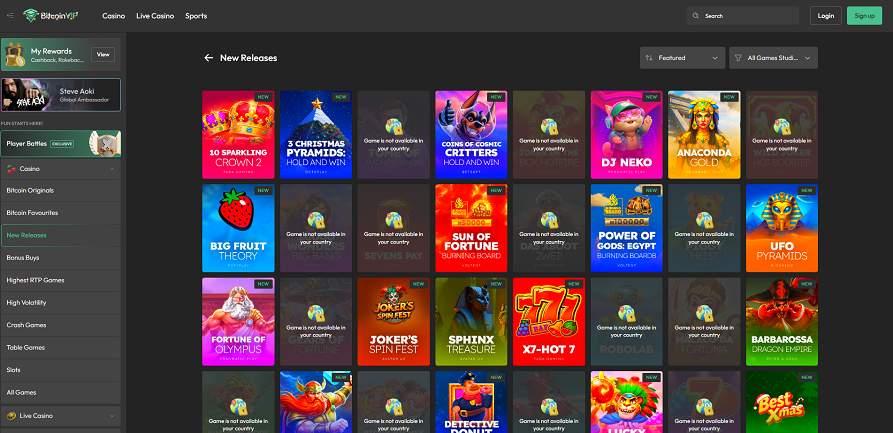The height and width of the screenshot is (433, 893).
Task: Click the Player Battles shield emblem
Action: (x=105, y=143)
